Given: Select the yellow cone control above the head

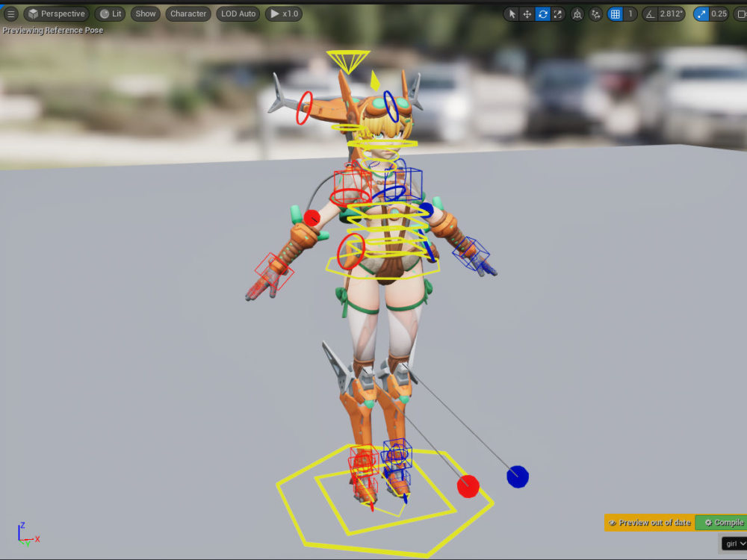Looking at the screenshot, I should tap(348, 61).
